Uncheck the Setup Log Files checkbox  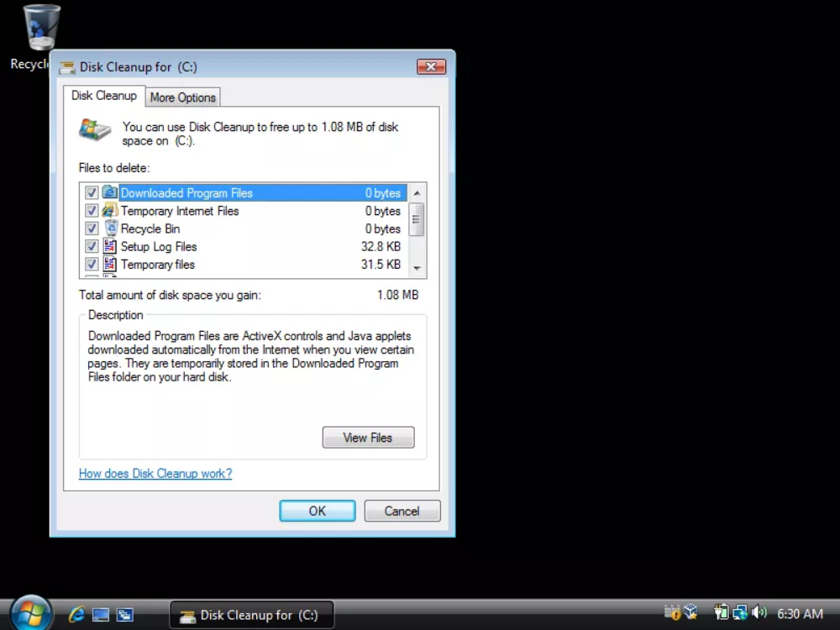pyautogui.click(x=92, y=246)
